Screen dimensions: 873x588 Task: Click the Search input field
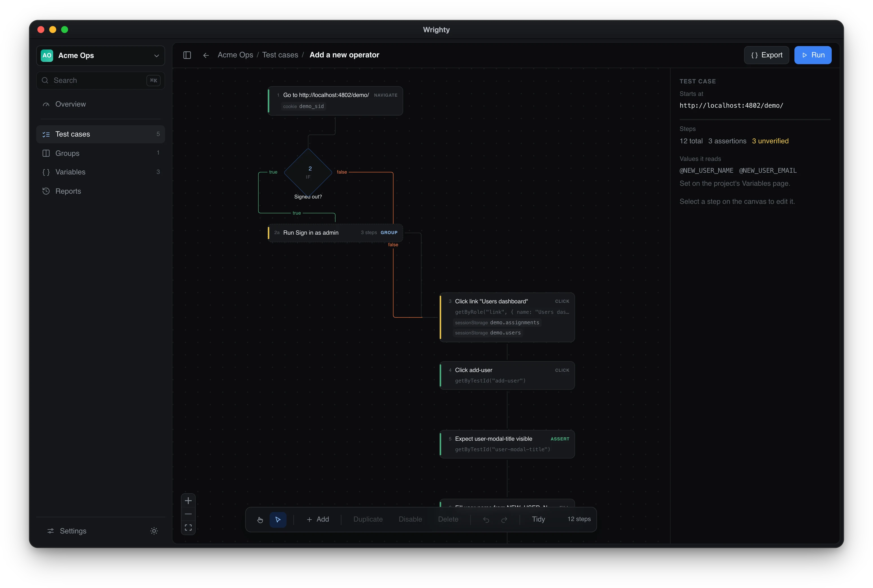[100, 80]
